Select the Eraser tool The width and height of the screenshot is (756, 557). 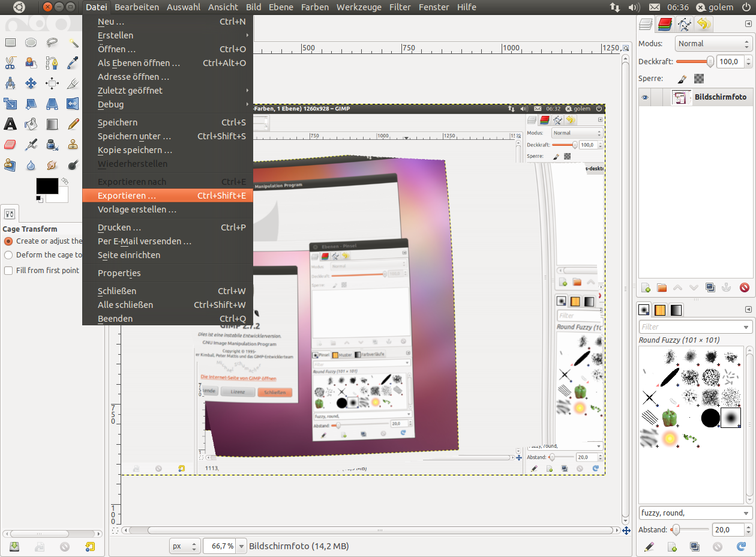[x=11, y=144]
